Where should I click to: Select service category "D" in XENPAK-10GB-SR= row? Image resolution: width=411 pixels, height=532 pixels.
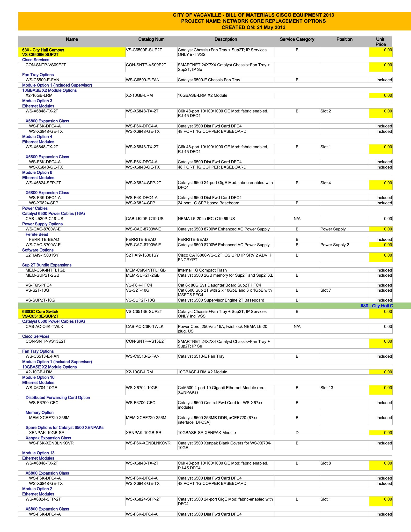pyautogui.click(x=297, y=433)
